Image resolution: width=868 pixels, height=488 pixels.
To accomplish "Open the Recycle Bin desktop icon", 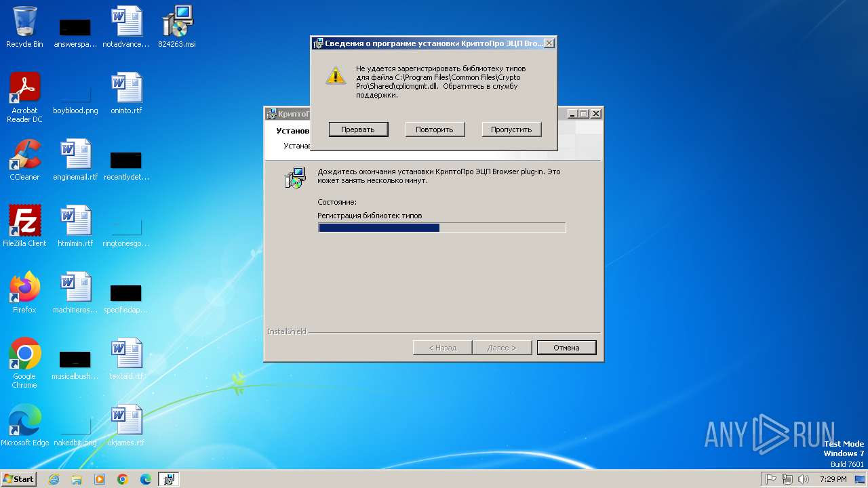I will click(x=24, y=27).
